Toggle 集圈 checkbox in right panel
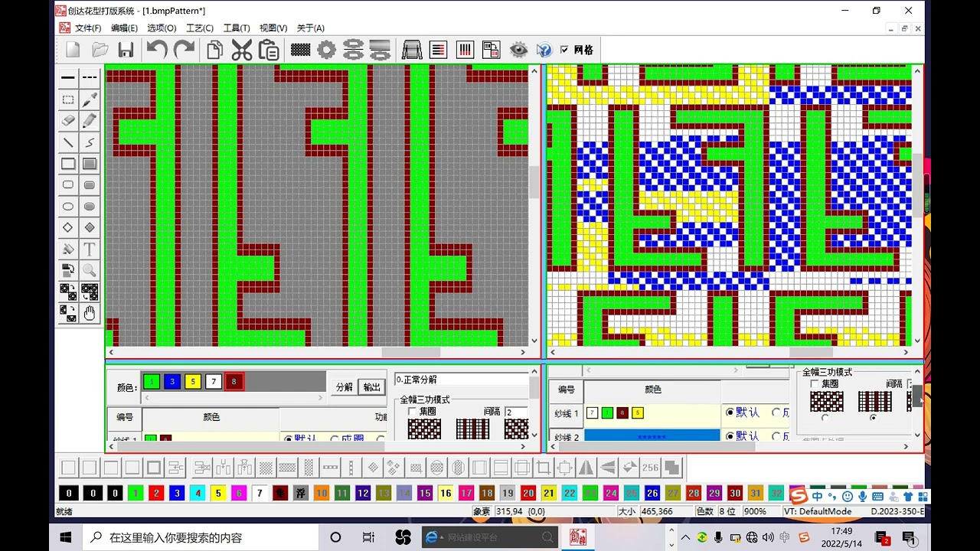This screenshot has width=980, height=551. (x=815, y=384)
